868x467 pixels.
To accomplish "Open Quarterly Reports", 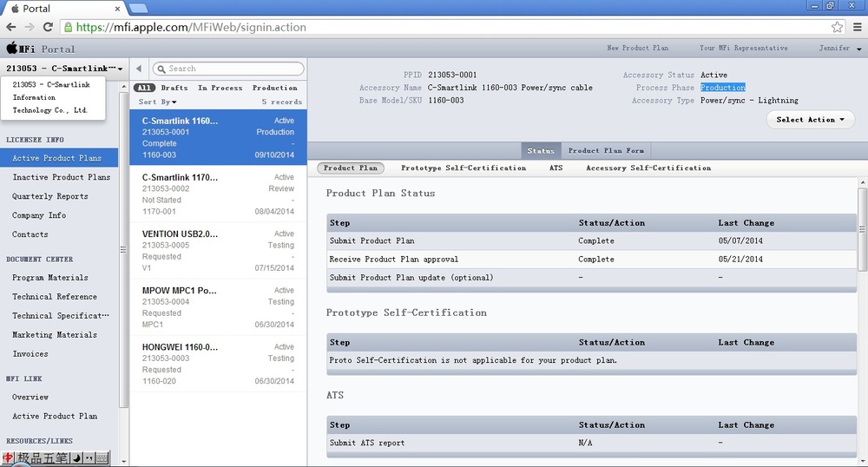I will point(49,196).
